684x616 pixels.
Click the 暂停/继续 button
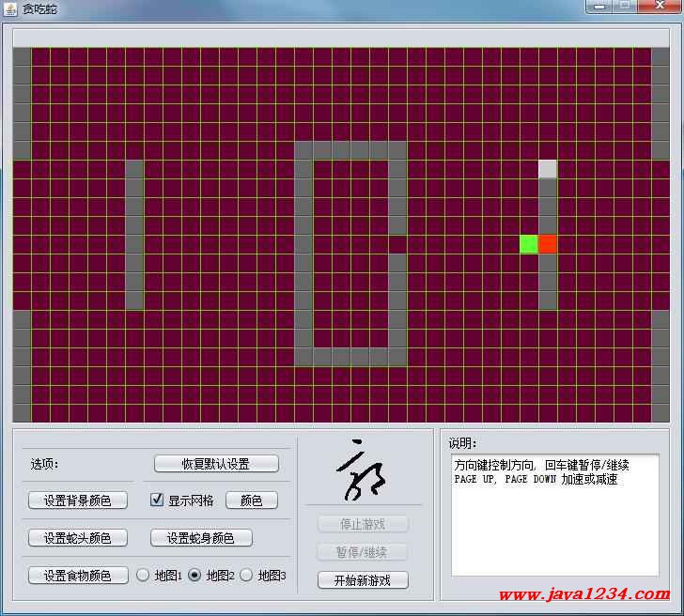click(363, 552)
